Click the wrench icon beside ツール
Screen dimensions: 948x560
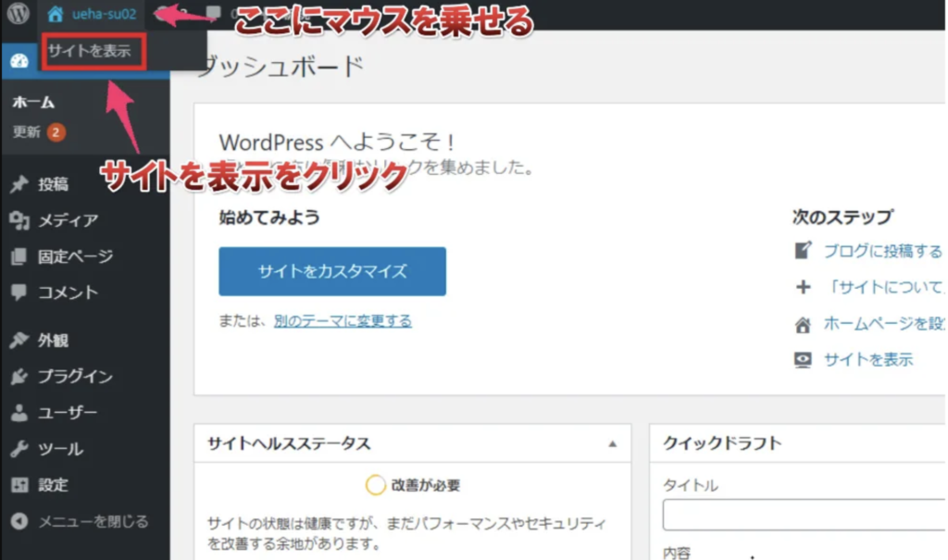click(19, 449)
